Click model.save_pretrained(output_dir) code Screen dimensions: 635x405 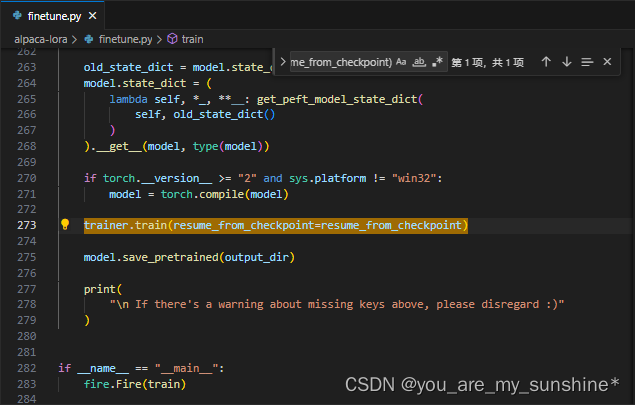(x=189, y=257)
